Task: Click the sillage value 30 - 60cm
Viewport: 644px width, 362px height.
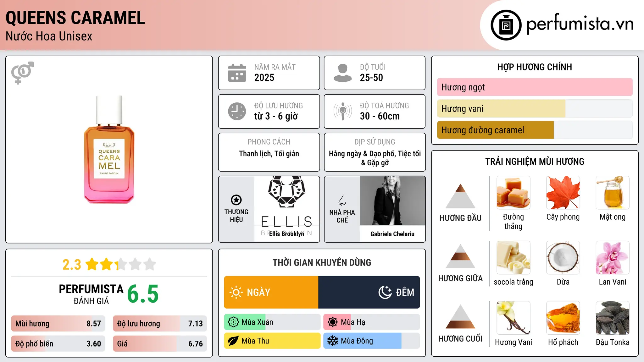Action: 380,116
